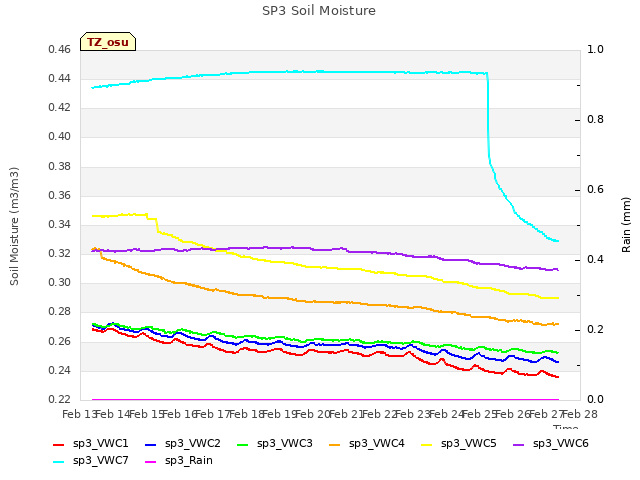640x480 pixels.
Task: Click the 0.4 rain axis tick value
Action: pos(596,260)
